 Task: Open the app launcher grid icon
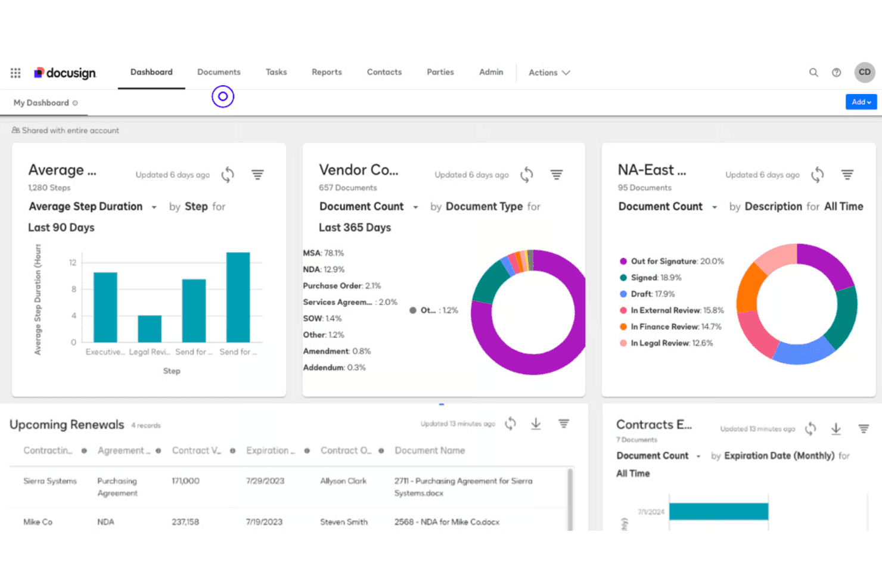15,73
